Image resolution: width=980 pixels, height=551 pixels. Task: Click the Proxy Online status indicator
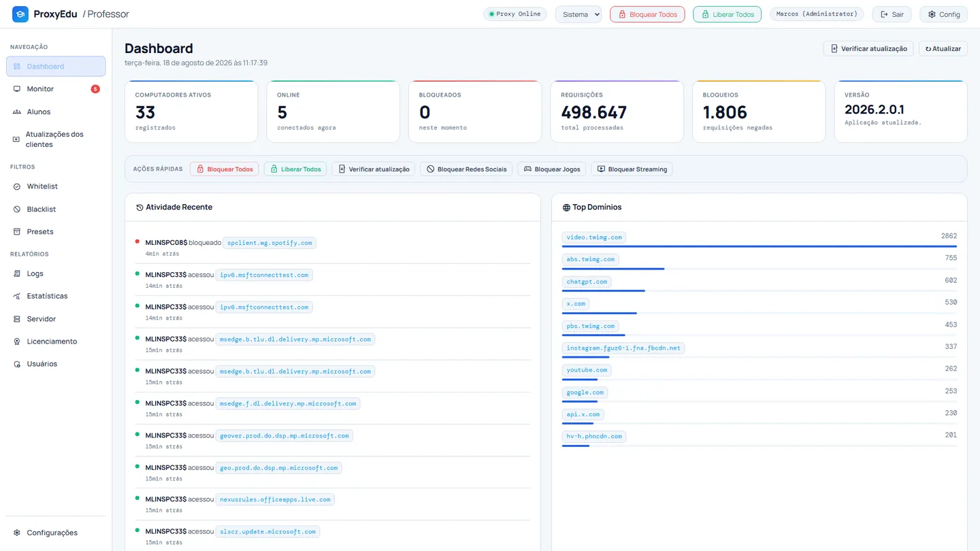point(515,14)
